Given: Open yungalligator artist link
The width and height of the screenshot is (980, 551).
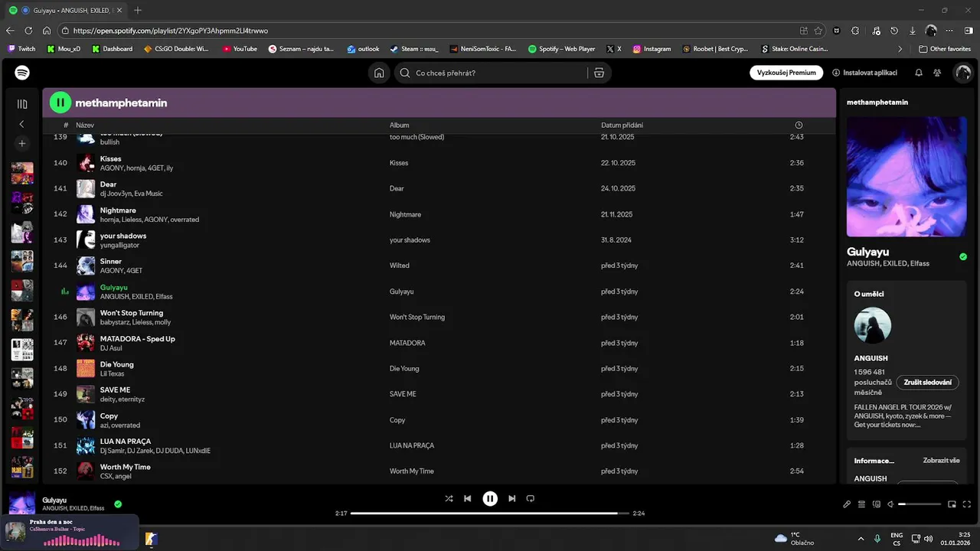Looking at the screenshot, I should click(x=119, y=245).
